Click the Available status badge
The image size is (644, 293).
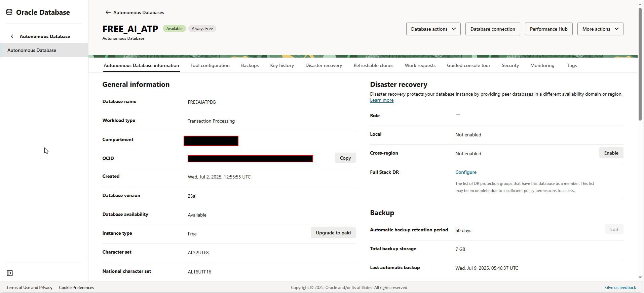[174, 29]
